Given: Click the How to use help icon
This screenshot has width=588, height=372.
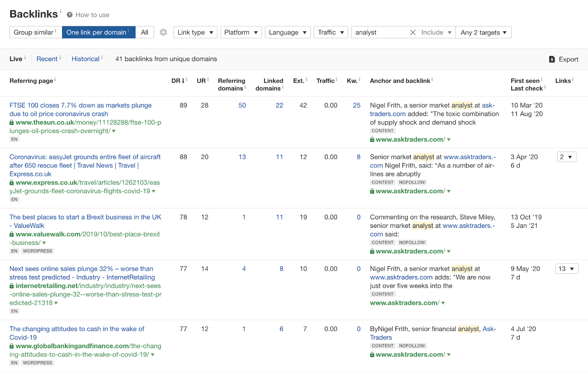Looking at the screenshot, I should pos(69,15).
